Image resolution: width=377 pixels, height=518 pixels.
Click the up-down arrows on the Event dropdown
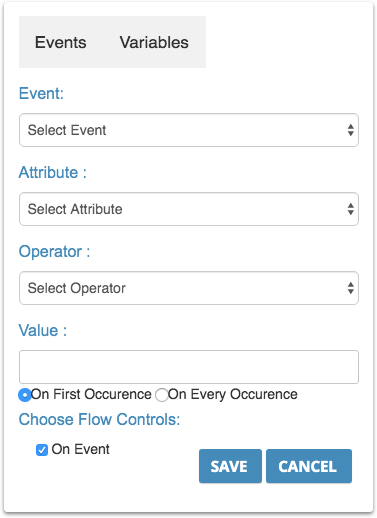pyautogui.click(x=350, y=130)
